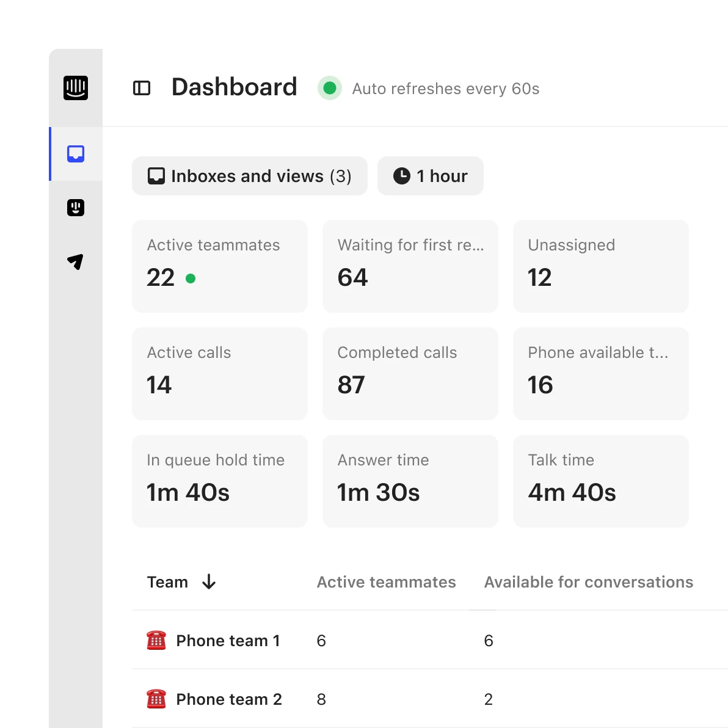Open the Talk time card

coord(601,481)
